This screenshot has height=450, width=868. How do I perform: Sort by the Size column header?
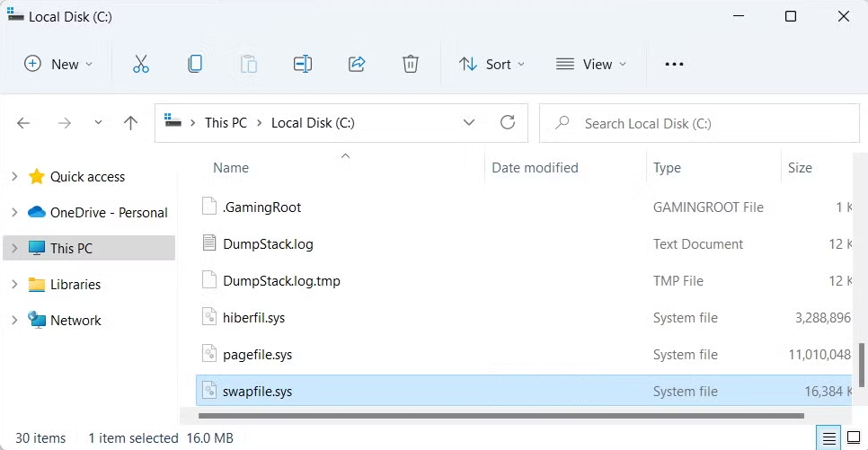800,168
